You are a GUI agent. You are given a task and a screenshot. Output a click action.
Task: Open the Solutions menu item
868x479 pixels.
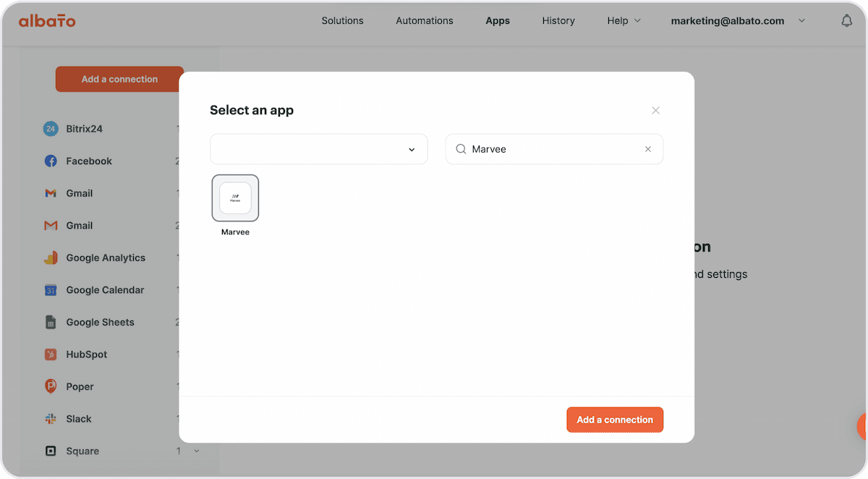click(343, 21)
